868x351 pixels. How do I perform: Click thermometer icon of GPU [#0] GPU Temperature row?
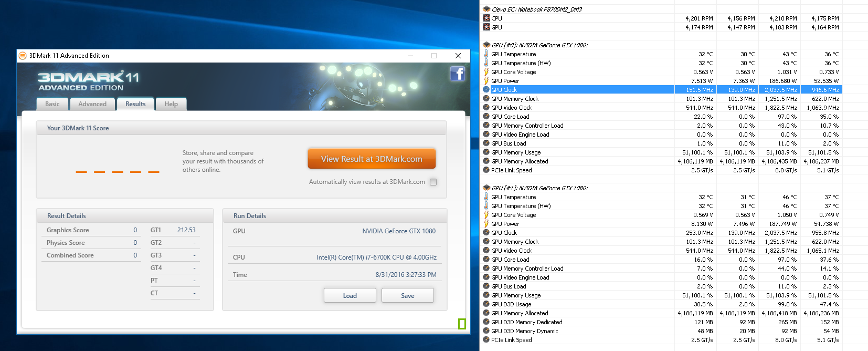(x=486, y=54)
